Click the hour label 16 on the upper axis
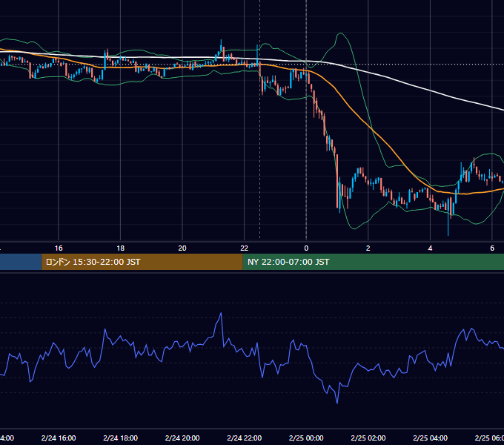Image resolution: width=504 pixels, height=445 pixels. (x=59, y=248)
